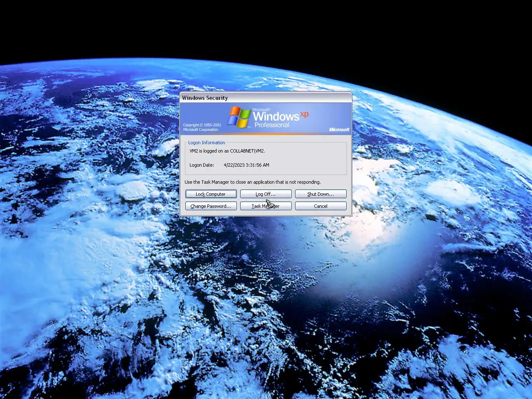Click the "VM2 is logged on as COLLABNET\VM2." text

227,151
